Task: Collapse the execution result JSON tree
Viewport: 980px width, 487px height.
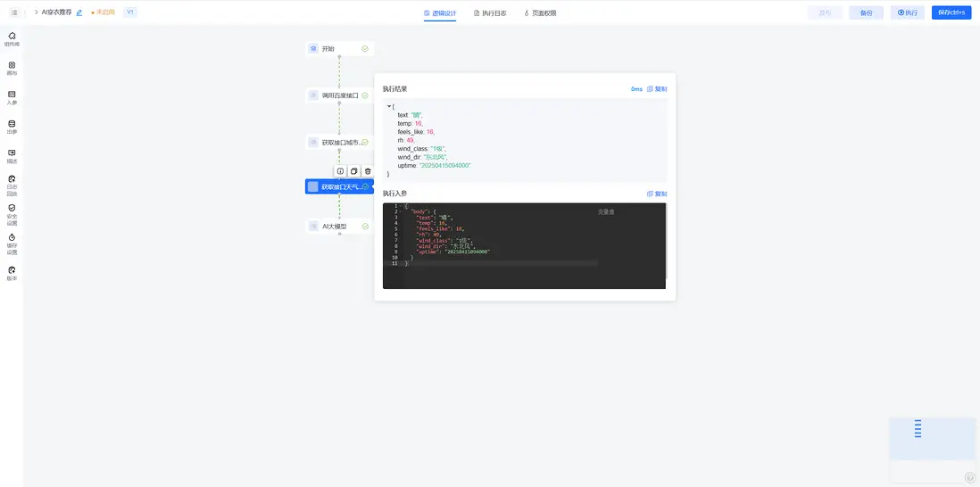Action: 389,106
